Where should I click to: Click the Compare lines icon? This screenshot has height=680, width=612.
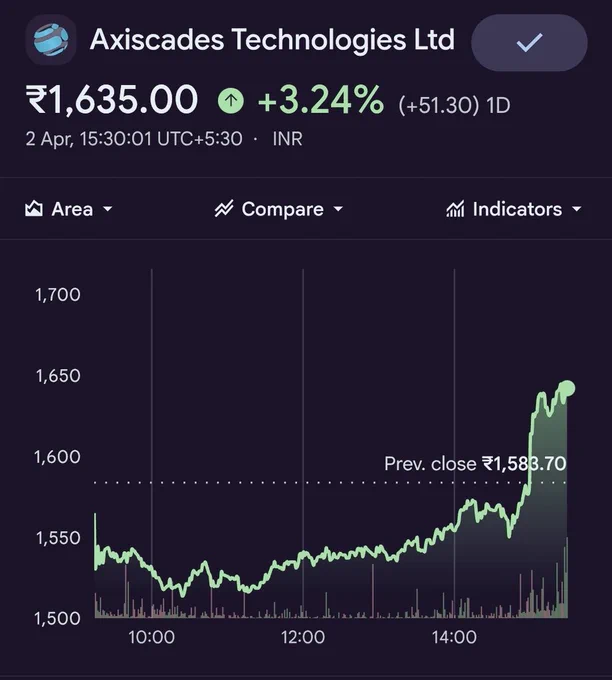[224, 209]
